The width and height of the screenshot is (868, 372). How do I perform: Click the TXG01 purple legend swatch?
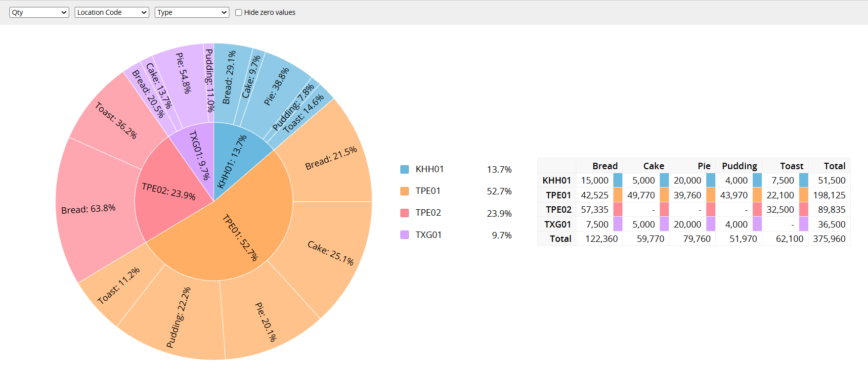(x=404, y=234)
